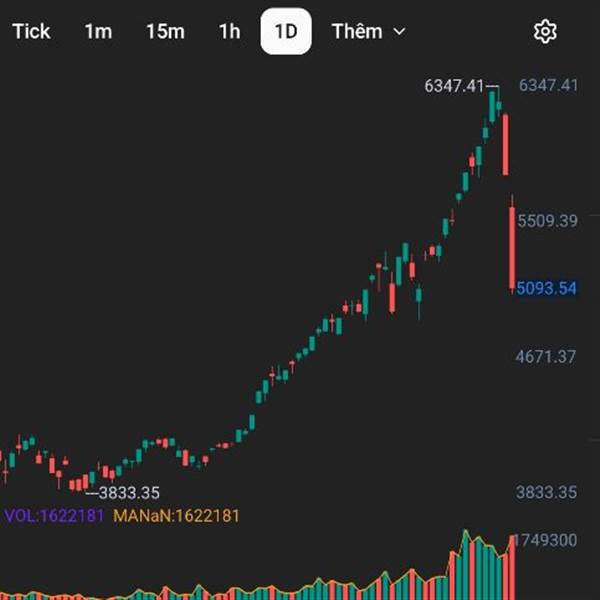Select the 1D timeframe tab
600x600 pixels.
tap(286, 31)
